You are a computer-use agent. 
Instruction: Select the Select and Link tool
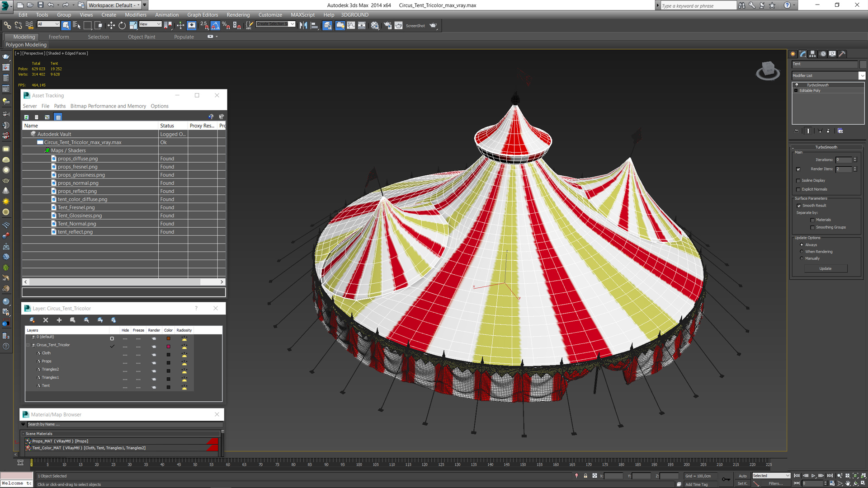click(8, 25)
